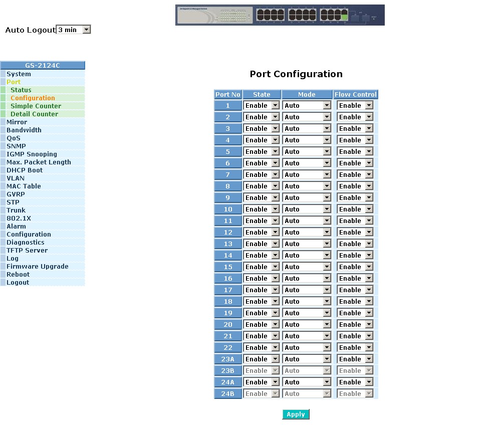Click the Flow Control column header
The image size is (504, 425).
pos(356,95)
